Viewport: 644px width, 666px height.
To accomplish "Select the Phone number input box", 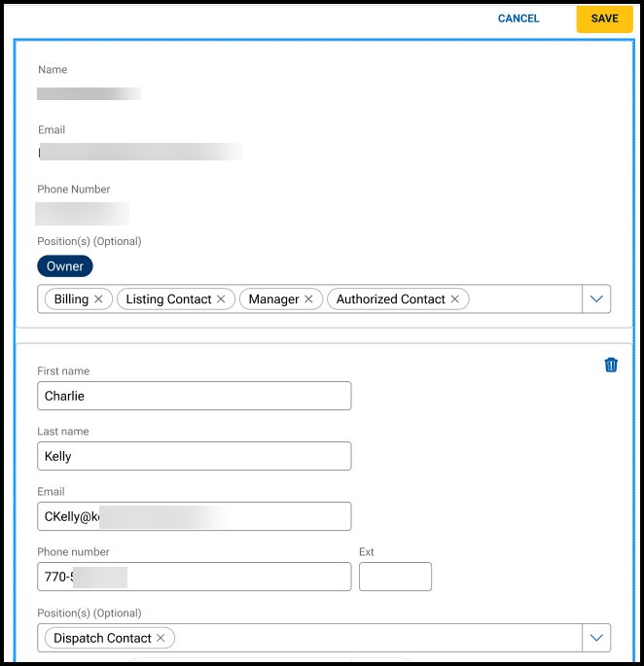I will tap(195, 577).
